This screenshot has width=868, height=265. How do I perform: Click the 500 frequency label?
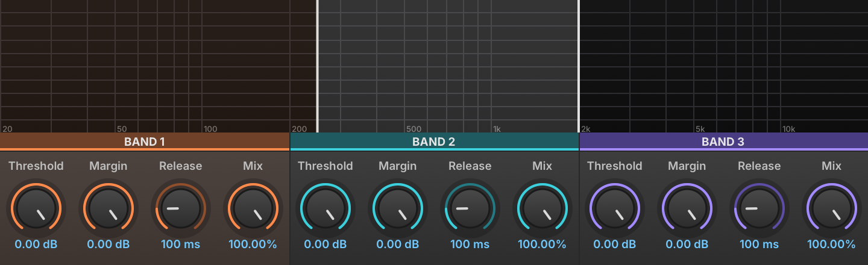414,129
